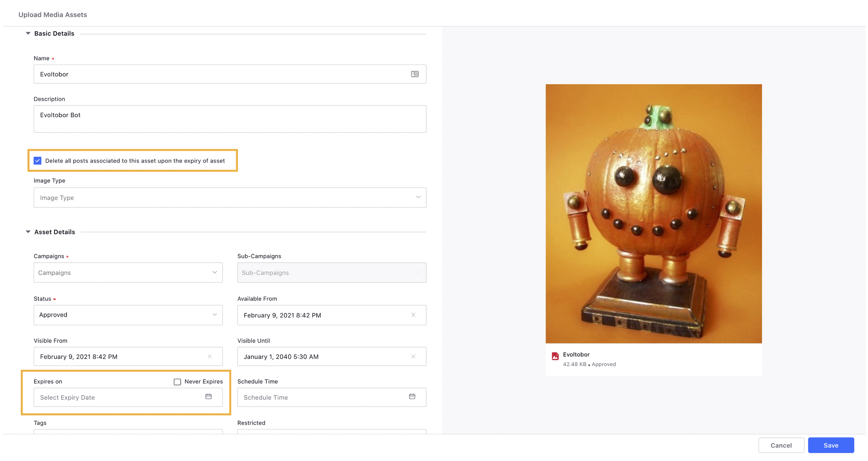The image size is (868, 461).
Task: Open the Expires on calendar picker
Action: coord(208,397)
